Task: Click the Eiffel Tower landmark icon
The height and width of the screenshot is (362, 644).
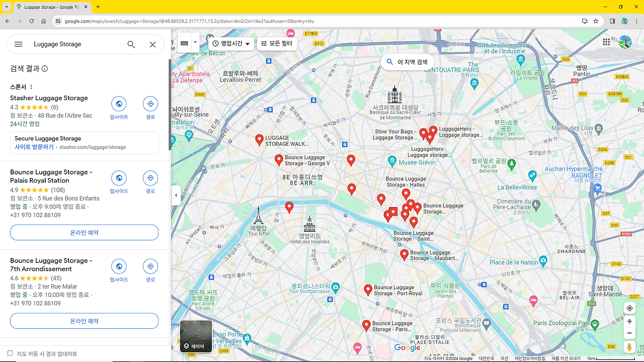Action: coord(258,215)
